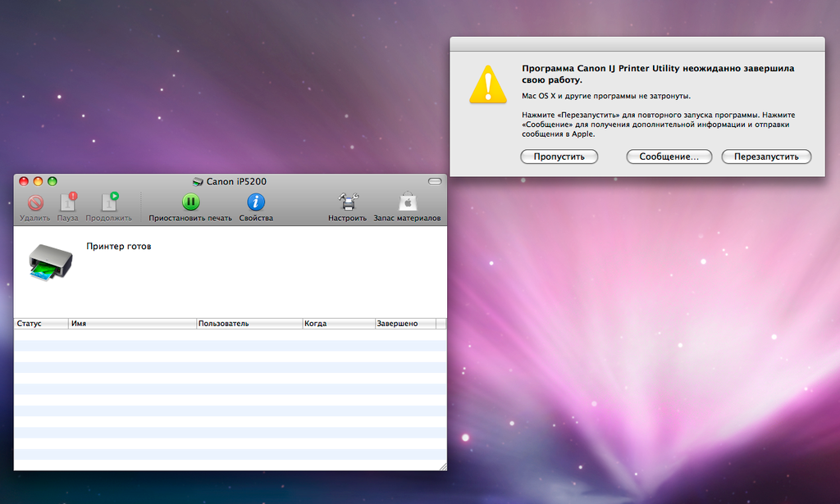Open Запас материалов supplies icon

(408, 202)
